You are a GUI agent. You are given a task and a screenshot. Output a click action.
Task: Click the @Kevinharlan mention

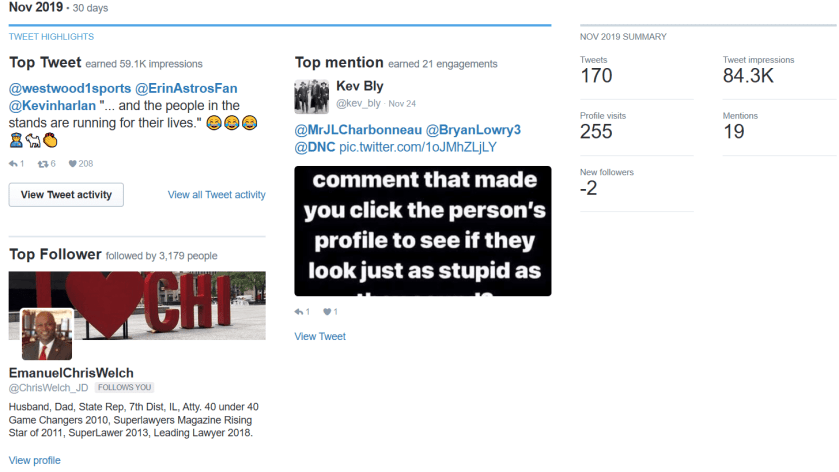52,105
